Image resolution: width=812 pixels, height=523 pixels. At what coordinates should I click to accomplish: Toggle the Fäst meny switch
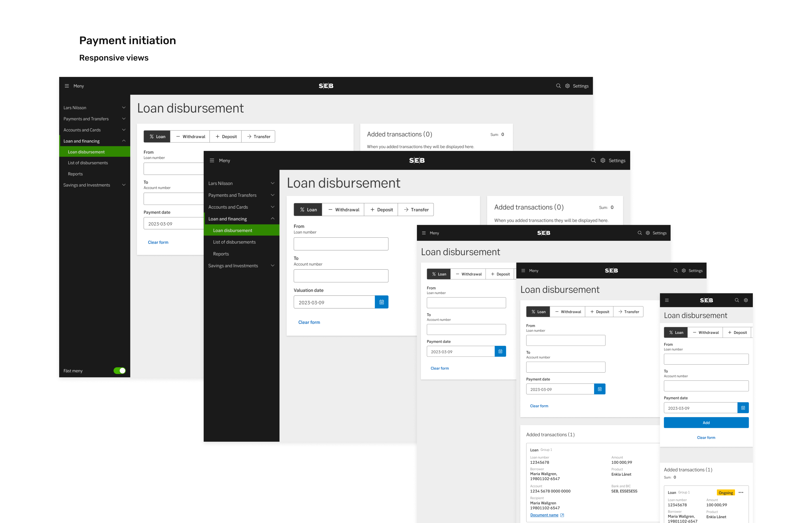tap(119, 371)
